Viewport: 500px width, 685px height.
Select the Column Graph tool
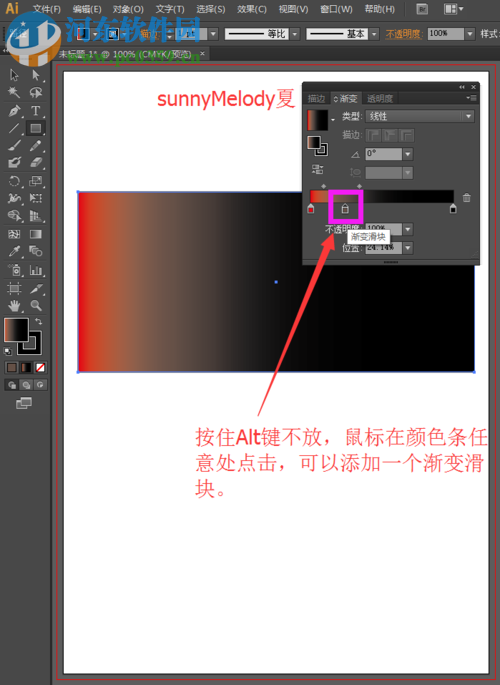pos(36,270)
